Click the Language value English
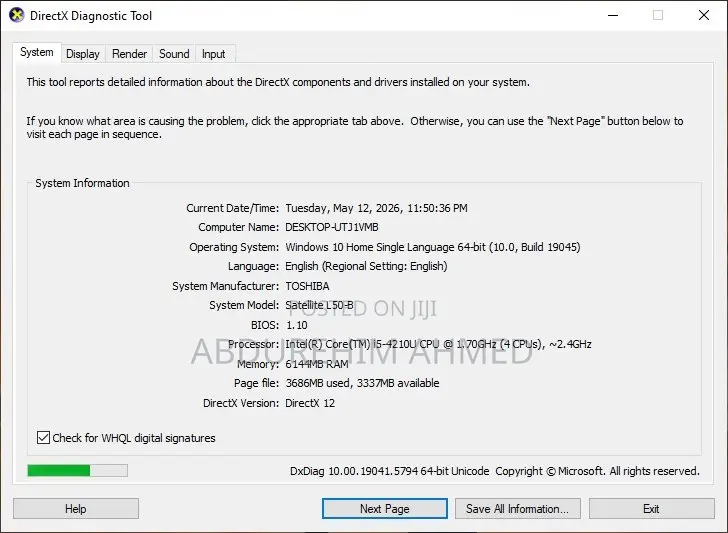Image resolution: width=728 pixels, height=533 pixels. 366,266
